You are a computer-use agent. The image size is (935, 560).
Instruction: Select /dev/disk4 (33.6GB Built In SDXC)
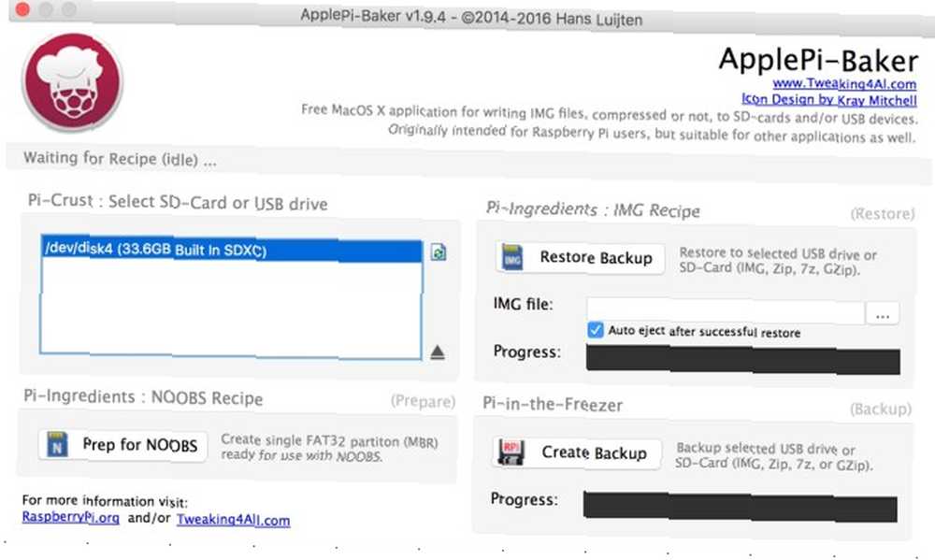click(231, 250)
